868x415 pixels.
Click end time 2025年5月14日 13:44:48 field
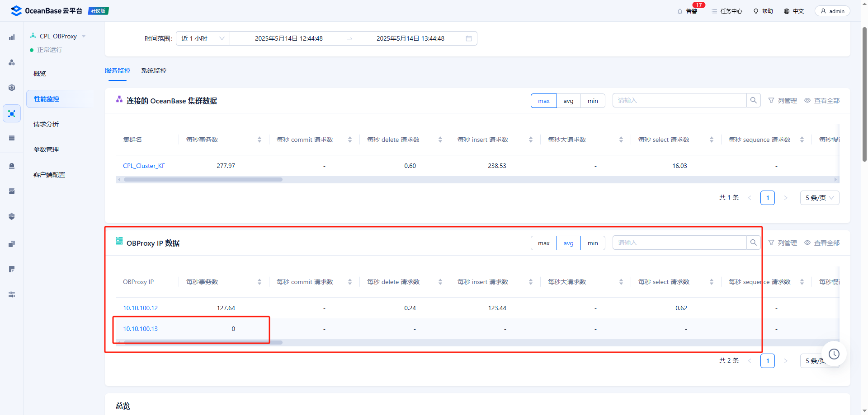click(x=410, y=38)
